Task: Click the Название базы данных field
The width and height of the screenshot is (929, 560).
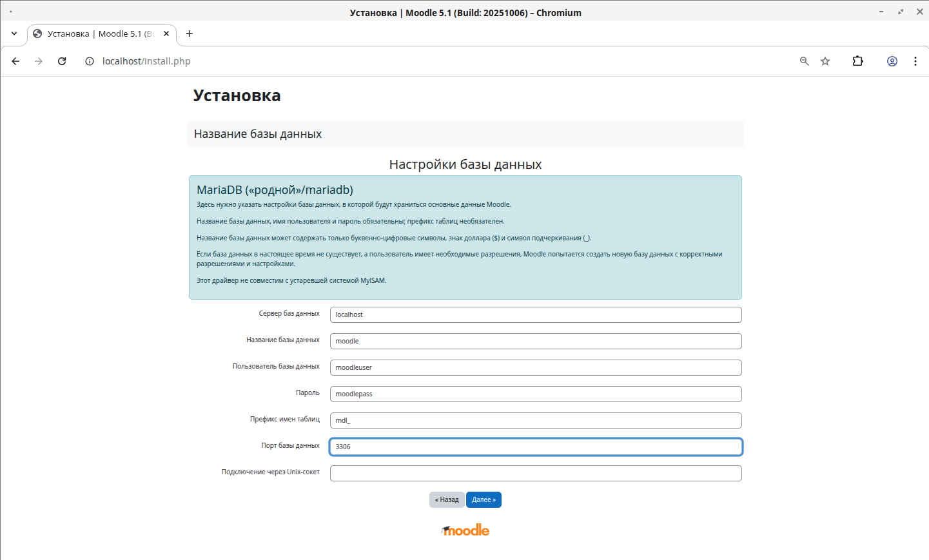Action: pos(535,341)
